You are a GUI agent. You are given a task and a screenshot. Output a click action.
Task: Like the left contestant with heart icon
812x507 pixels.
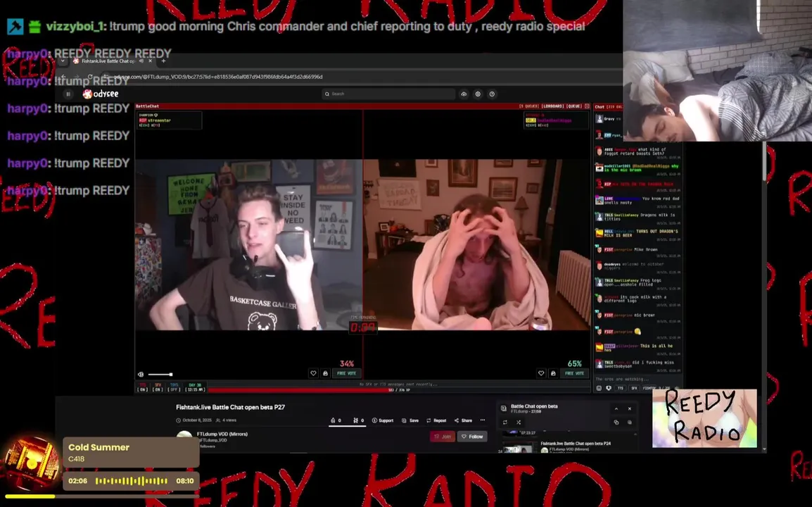pyautogui.click(x=313, y=373)
